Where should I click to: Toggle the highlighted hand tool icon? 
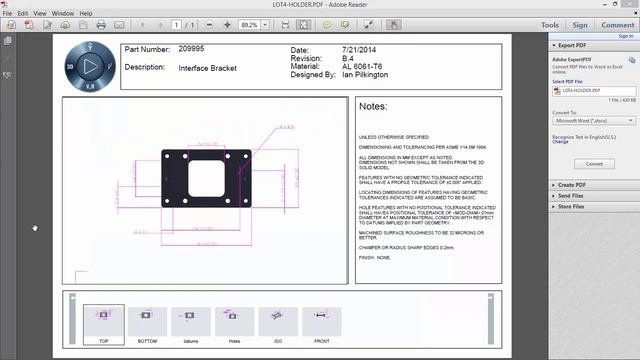[x=393, y=25]
